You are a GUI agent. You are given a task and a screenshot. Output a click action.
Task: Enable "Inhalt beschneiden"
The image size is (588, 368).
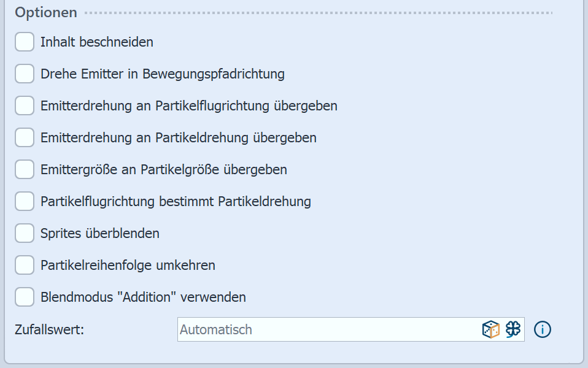click(24, 42)
